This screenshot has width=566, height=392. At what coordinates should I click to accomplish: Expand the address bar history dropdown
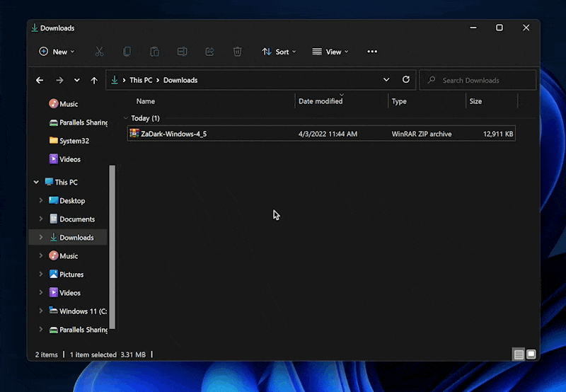point(386,80)
